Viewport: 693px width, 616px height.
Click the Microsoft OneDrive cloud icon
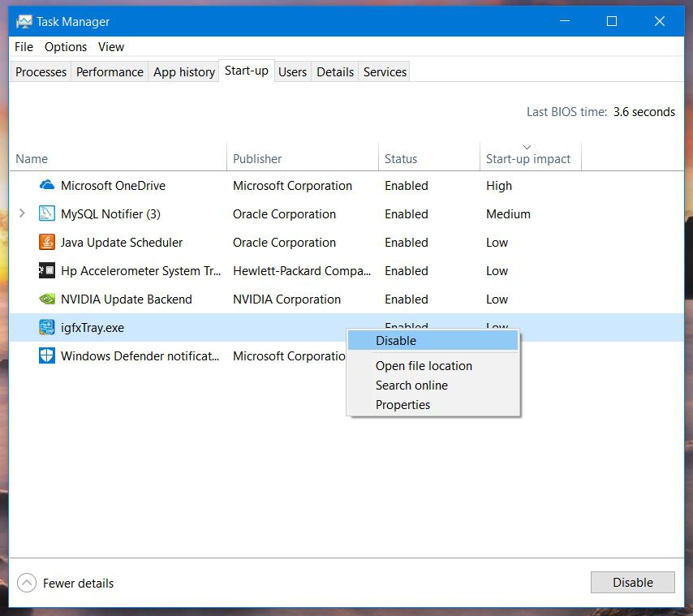47,185
